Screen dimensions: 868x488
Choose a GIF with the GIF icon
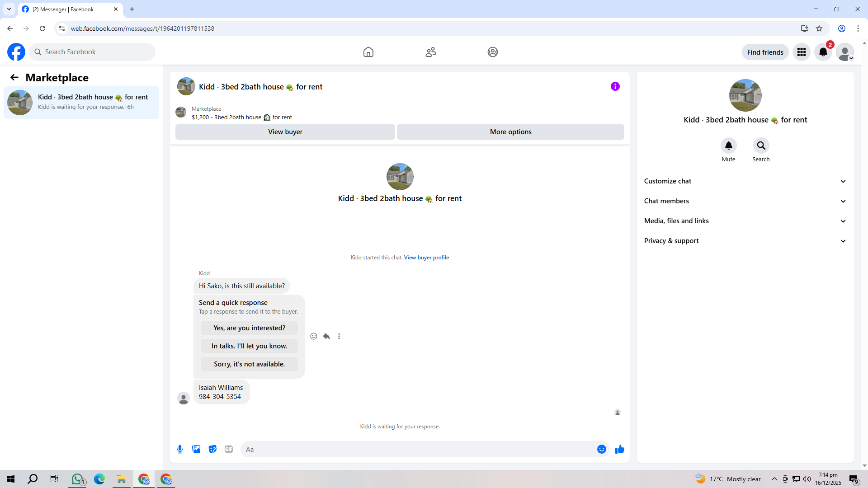pyautogui.click(x=229, y=449)
